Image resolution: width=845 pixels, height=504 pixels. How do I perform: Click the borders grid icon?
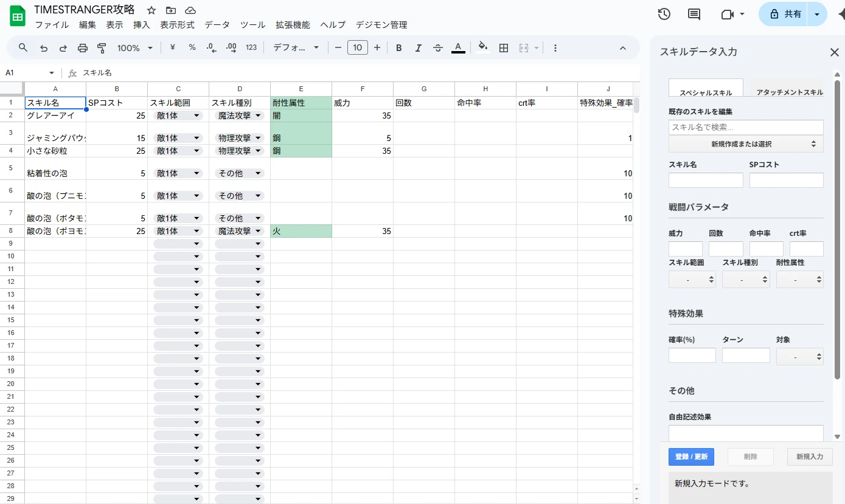[504, 48]
